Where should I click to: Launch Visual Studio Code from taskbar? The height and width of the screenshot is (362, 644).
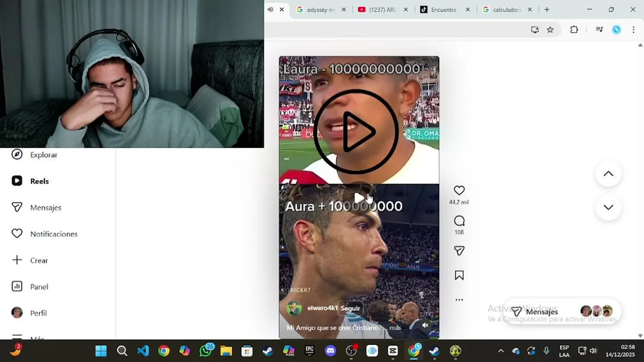pyautogui.click(x=143, y=351)
